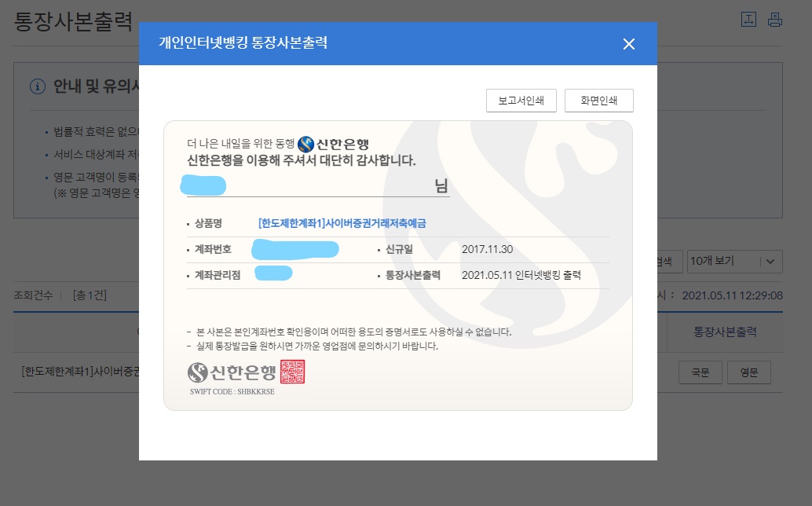Close the 통장사본출력 dialog

point(629,44)
